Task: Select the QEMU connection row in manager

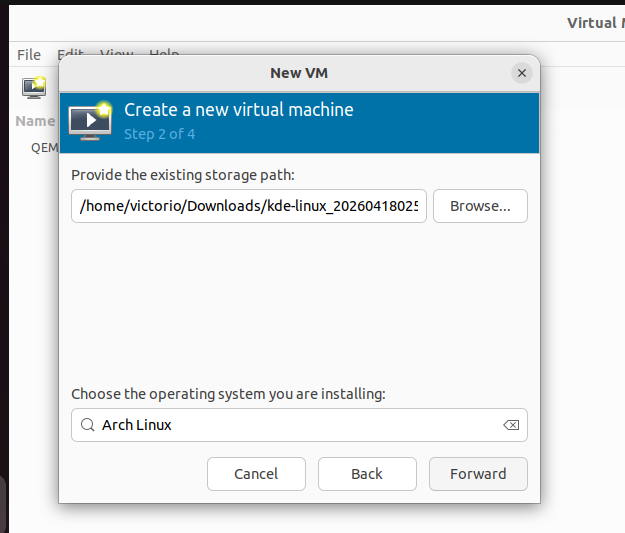Action: 44,148
